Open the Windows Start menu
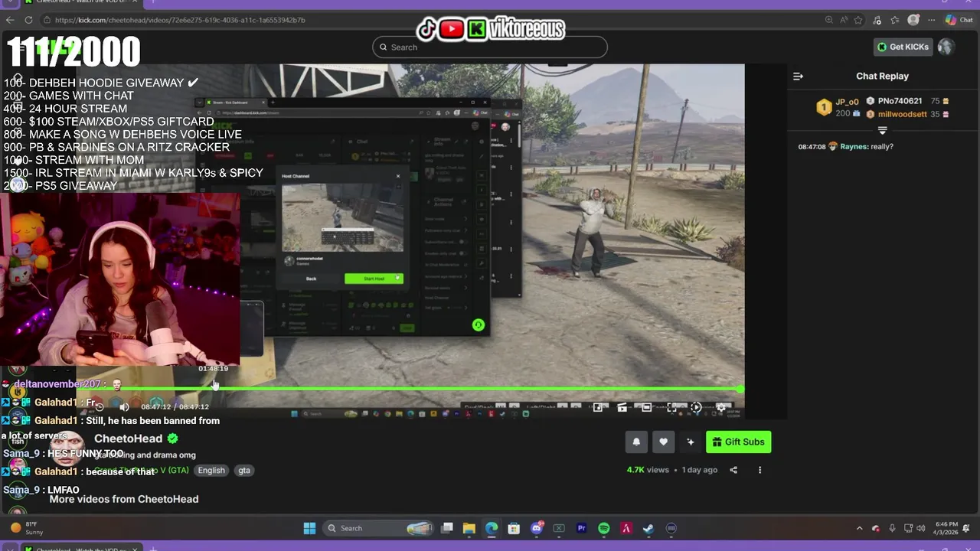Viewport: 980px width, 551px height. 309,528
